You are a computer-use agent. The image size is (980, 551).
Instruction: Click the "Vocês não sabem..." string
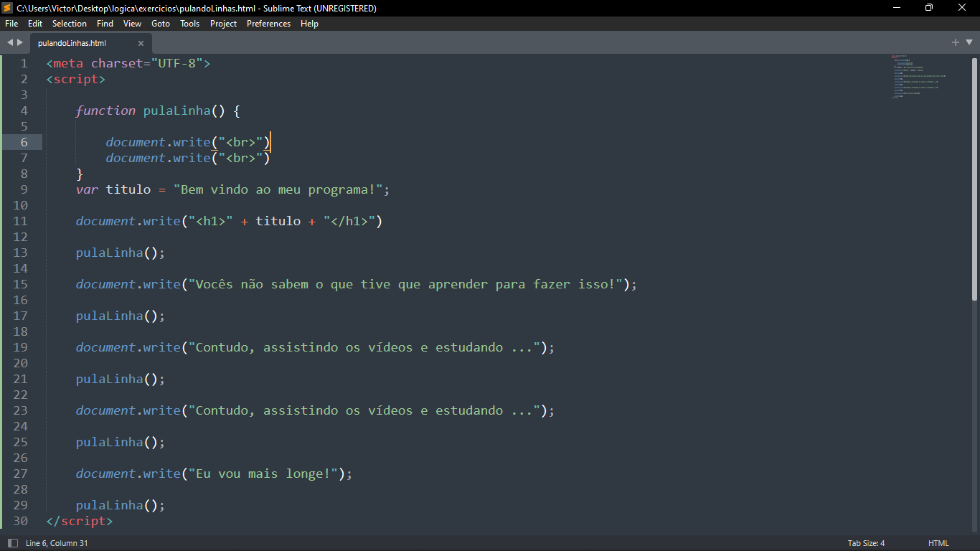(x=405, y=284)
